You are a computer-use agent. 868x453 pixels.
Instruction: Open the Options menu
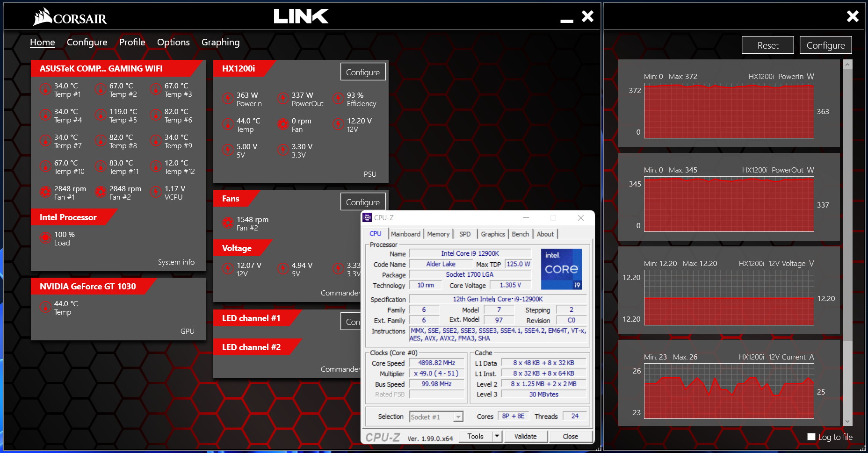tap(174, 42)
